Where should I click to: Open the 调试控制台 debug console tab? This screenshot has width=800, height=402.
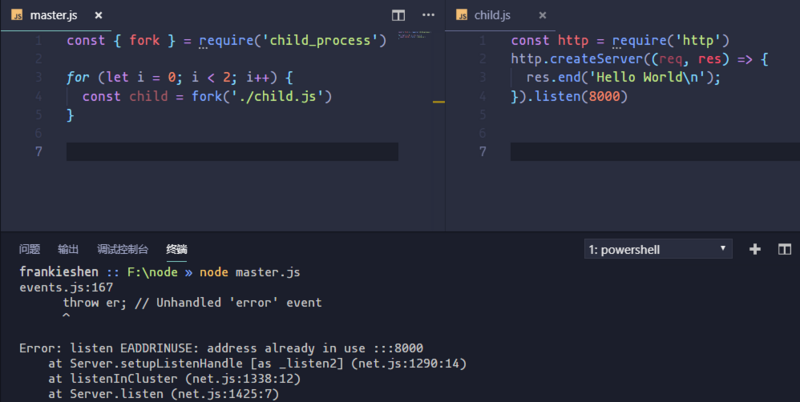click(123, 249)
